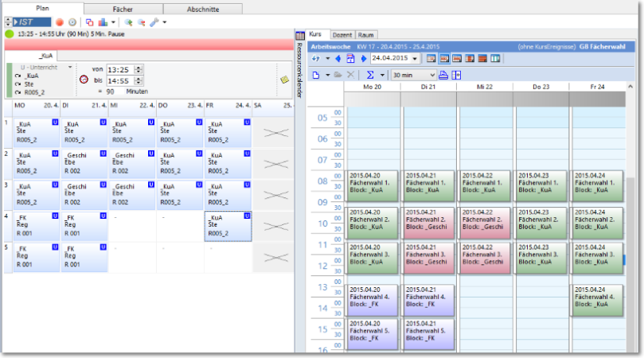Click the bar chart statistics icon
This screenshot has height=358, width=644.
[x=103, y=22]
